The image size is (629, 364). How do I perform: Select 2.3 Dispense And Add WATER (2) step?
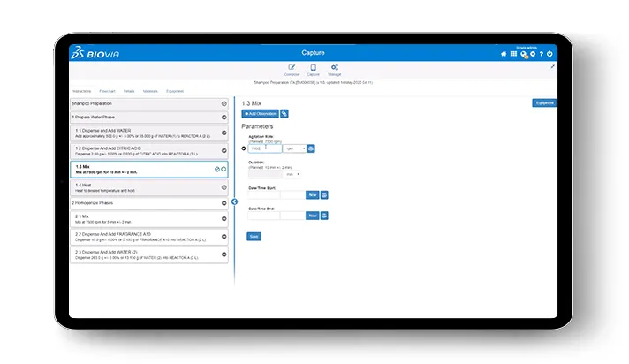(x=149, y=254)
